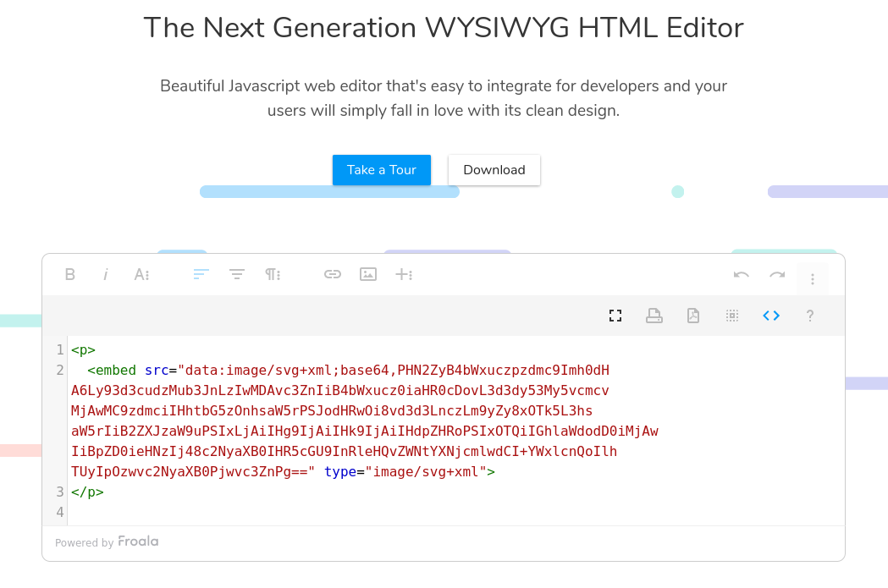
Task: Print the editor content
Action: [x=654, y=316]
